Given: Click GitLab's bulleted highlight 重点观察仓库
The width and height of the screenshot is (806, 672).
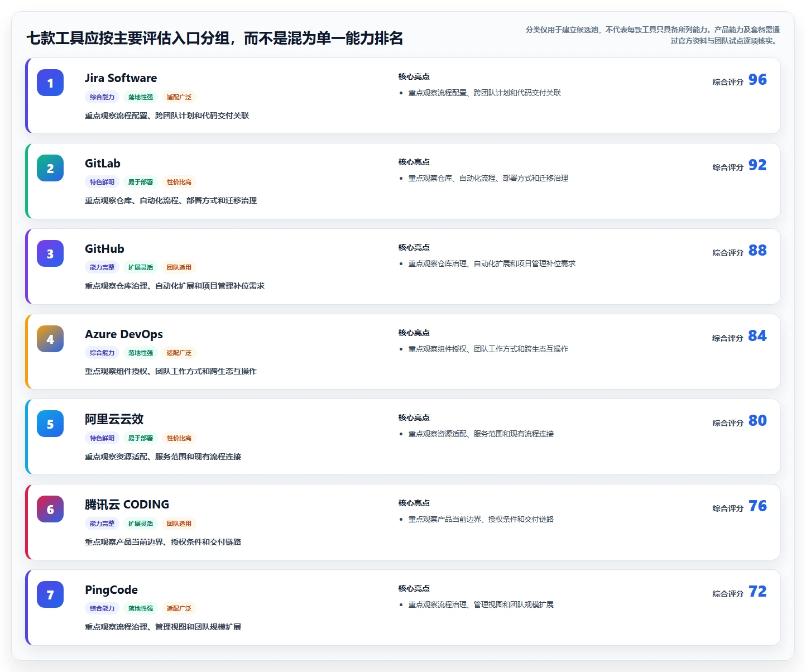Looking at the screenshot, I should 488,178.
